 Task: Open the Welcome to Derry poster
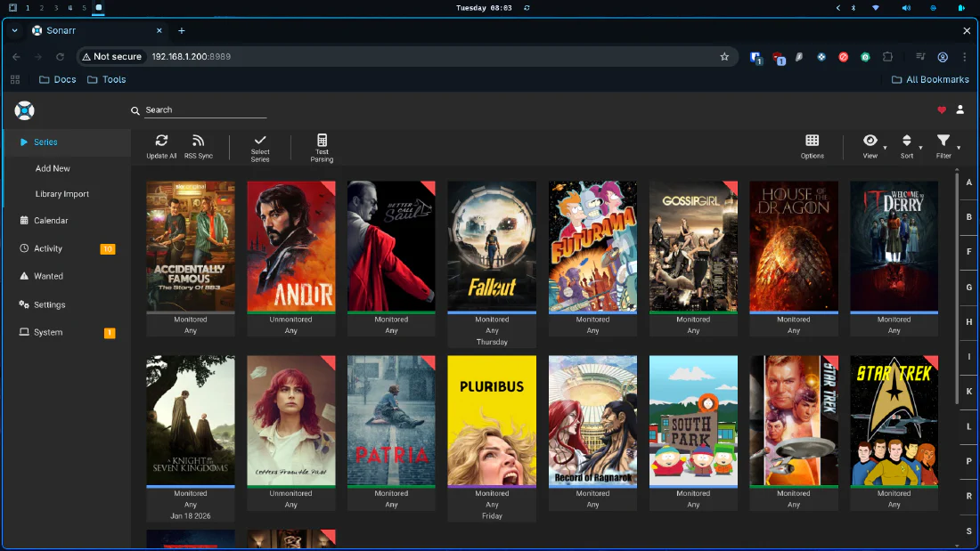pyautogui.click(x=894, y=247)
